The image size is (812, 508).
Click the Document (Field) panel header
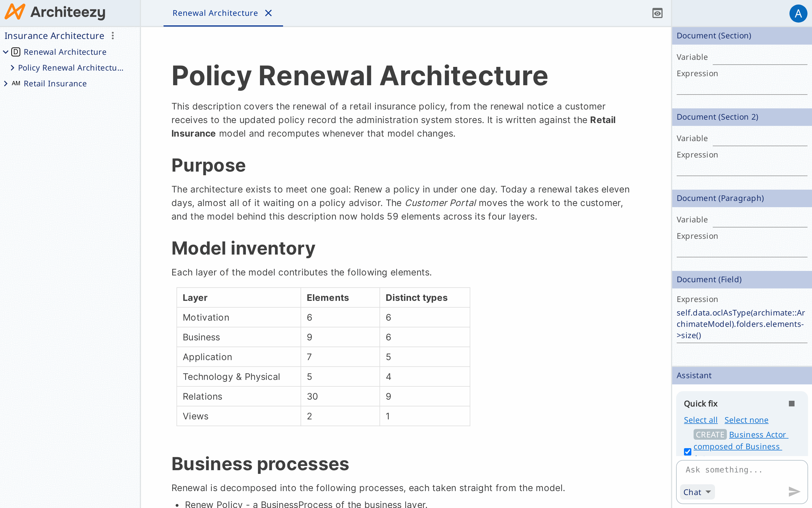pyautogui.click(x=742, y=279)
